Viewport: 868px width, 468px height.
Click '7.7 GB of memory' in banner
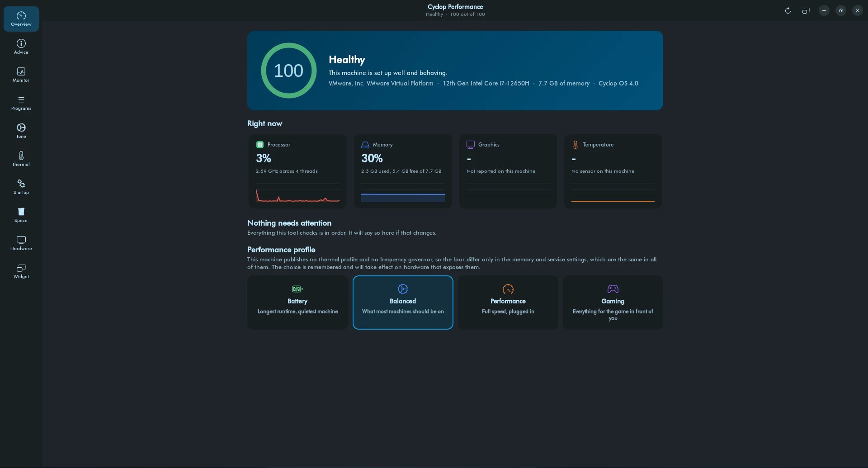564,83
